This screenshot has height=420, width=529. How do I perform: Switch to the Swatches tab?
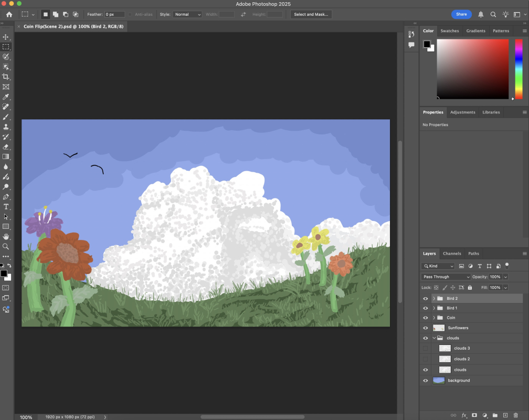[x=450, y=31]
